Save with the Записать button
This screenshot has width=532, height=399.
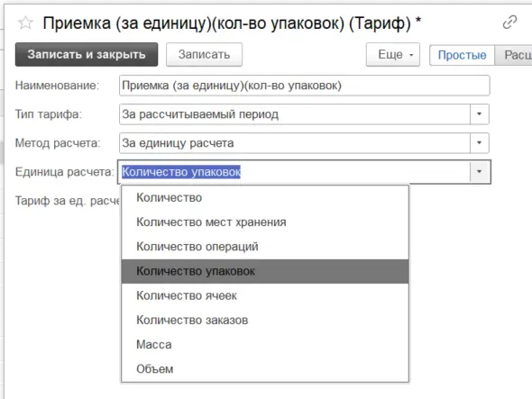205,55
